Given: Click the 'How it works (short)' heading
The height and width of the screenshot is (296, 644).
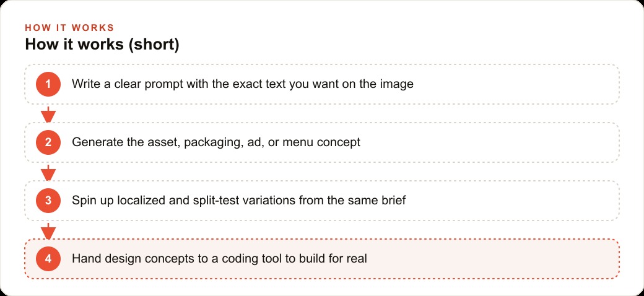Looking at the screenshot, I should tap(102, 45).
